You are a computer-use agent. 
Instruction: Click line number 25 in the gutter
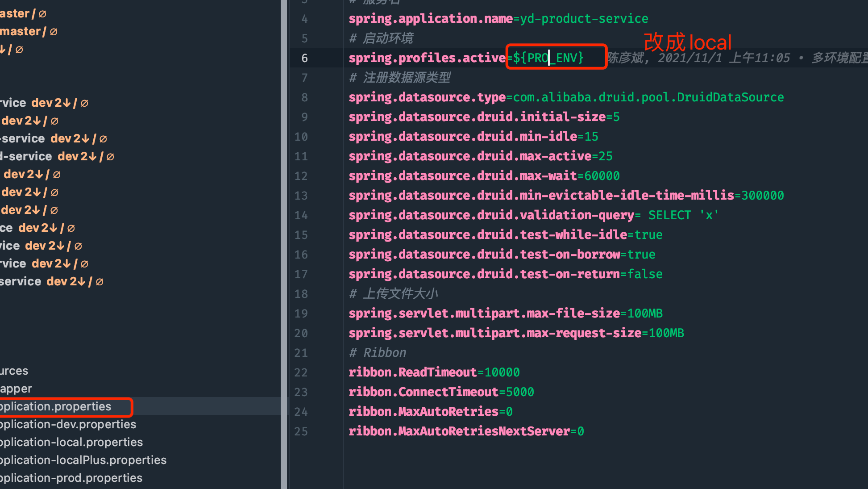tap(301, 431)
